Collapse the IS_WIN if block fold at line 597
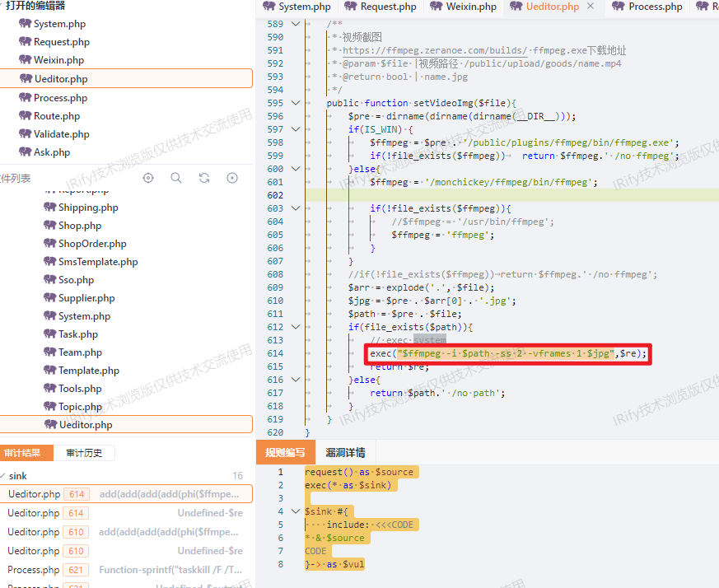Viewport: 719px width, 588px height. 296,129
